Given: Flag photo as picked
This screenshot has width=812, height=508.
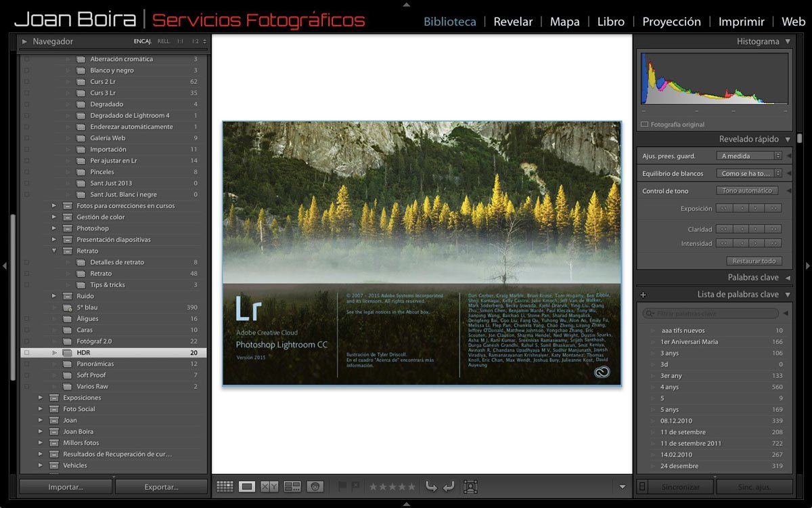Looking at the screenshot, I should tap(342, 486).
